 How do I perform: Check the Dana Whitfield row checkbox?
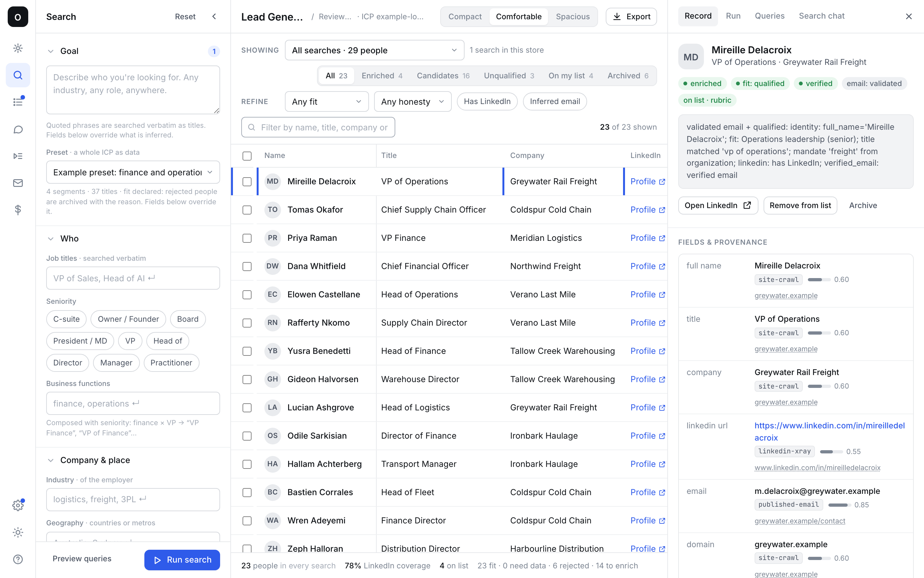tap(247, 267)
